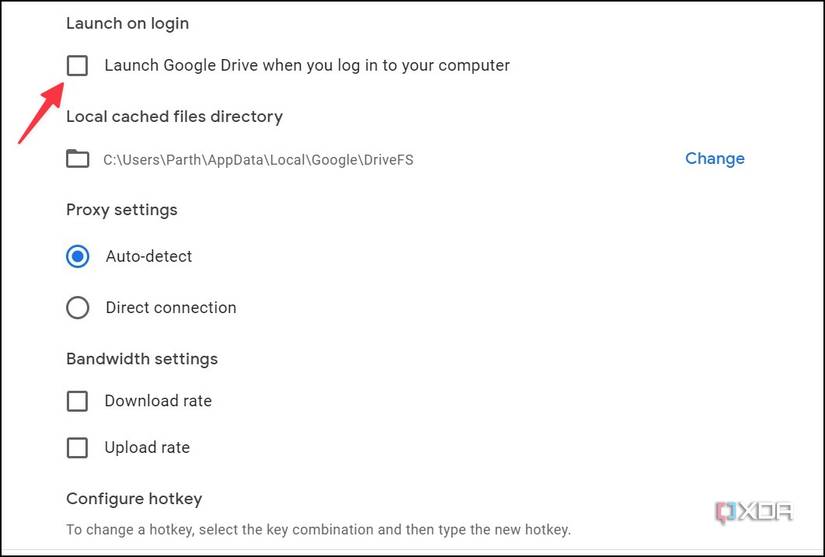Enable the Launch Google Drive on login checkbox
The height and width of the screenshot is (557, 825).
77,66
